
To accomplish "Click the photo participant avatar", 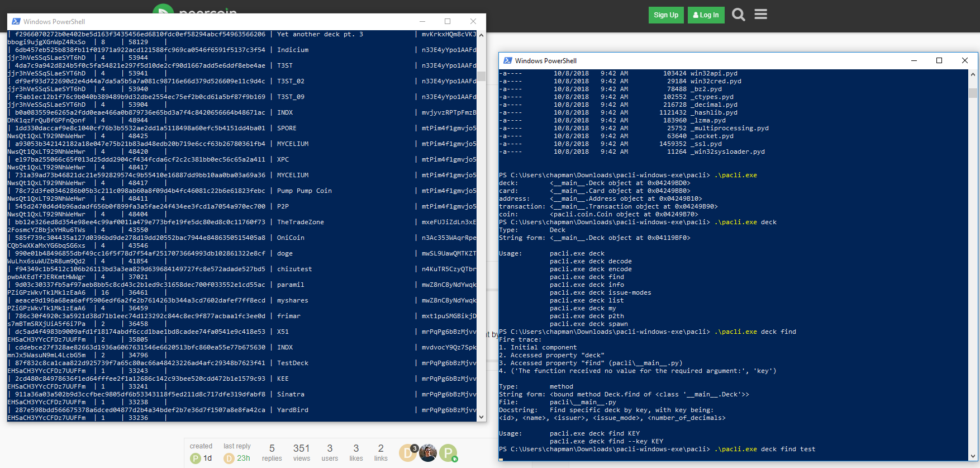I will coord(428,453).
